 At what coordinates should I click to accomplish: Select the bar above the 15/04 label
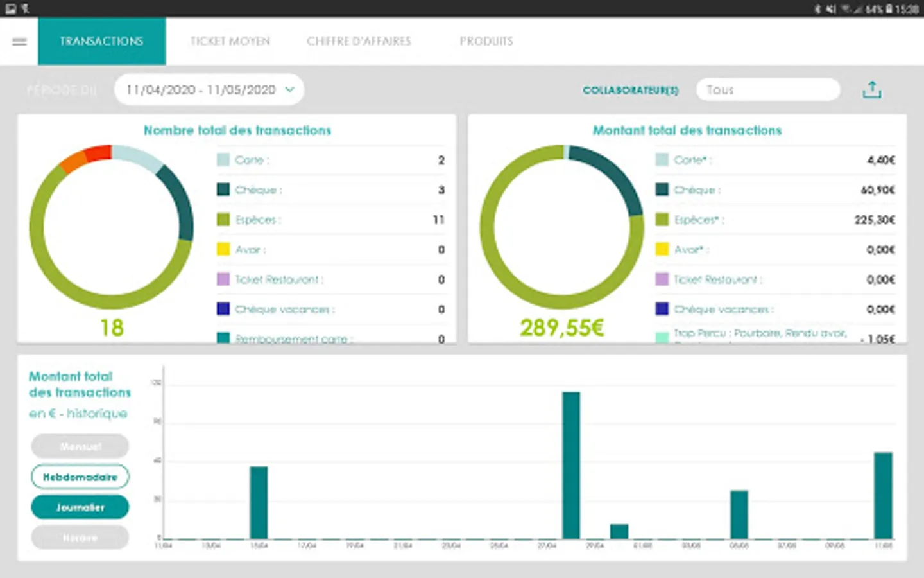(259, 502)
